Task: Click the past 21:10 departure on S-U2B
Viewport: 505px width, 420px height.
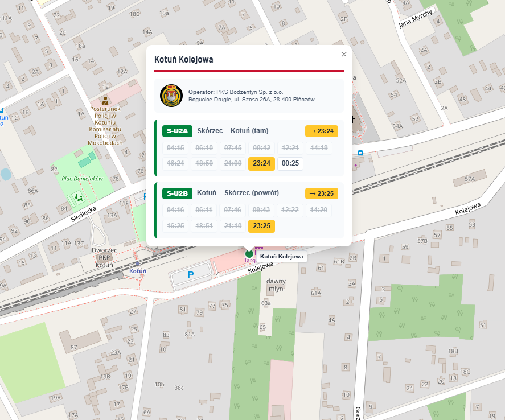Action: pyautogui.click(x=233, y=226)
